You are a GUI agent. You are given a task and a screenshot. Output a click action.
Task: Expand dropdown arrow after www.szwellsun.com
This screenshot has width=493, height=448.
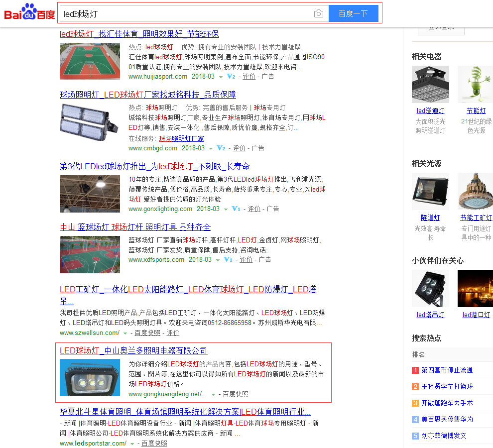125,333
